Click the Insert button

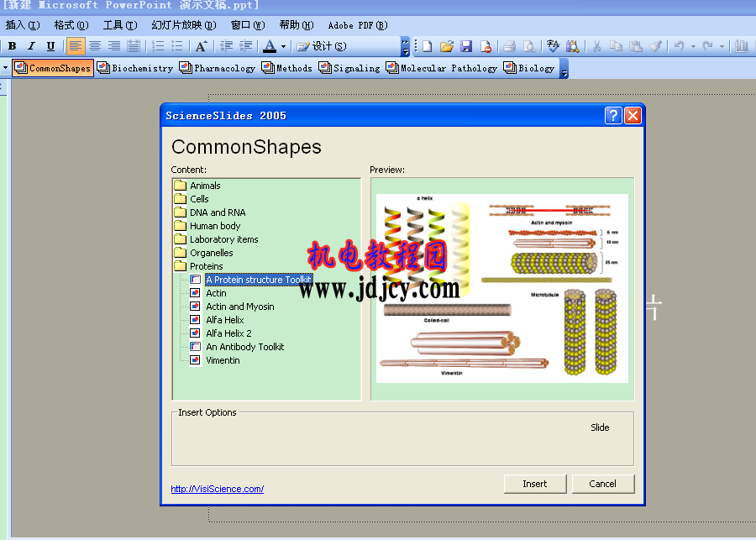tap(535, 484)
